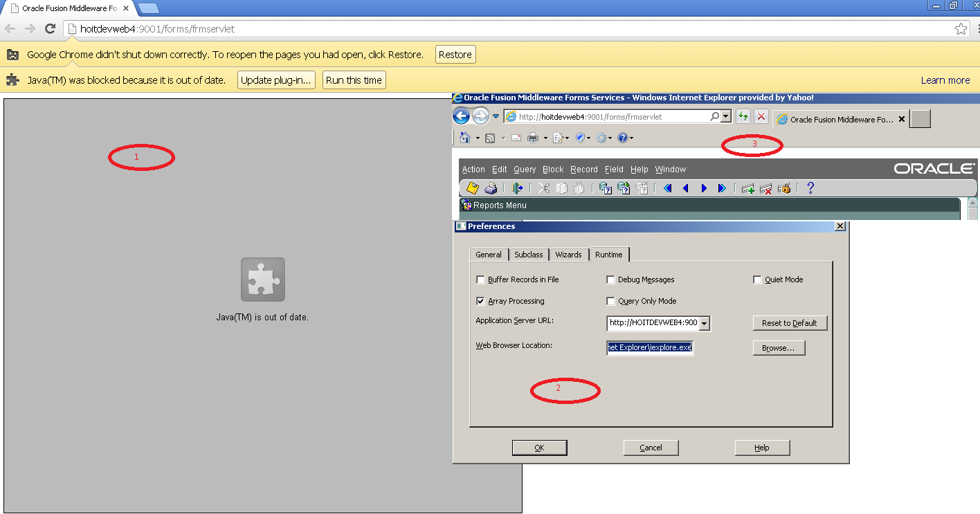
Task: Enable the Debug Messages checkbox
Action: (x=610, y=279)
